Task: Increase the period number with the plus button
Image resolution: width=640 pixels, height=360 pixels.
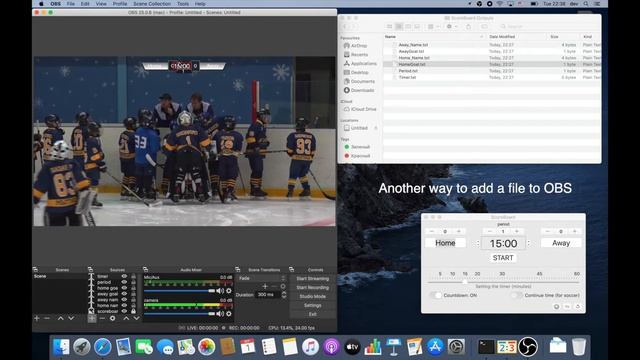Action: [x=517, y=231]
